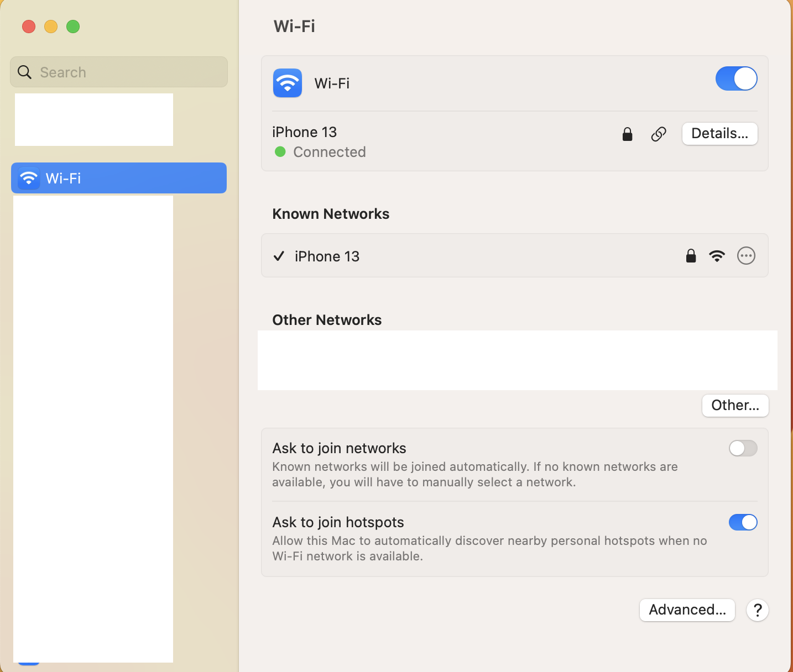Open the help question mark button
The height and width of the screenshot is (672, 793).
point(758,610)
